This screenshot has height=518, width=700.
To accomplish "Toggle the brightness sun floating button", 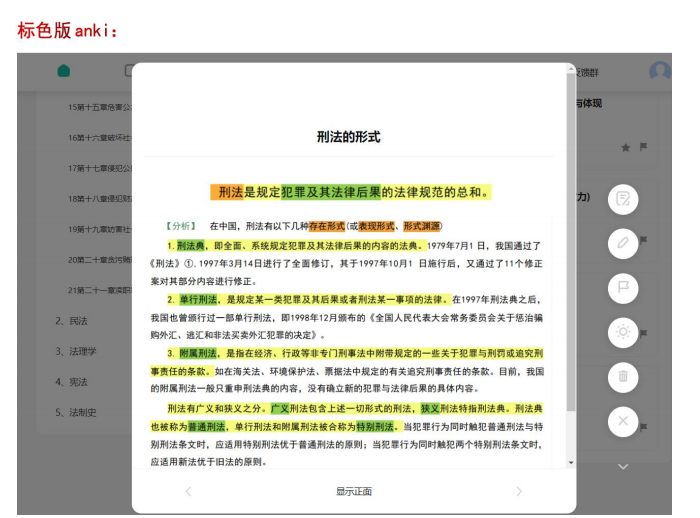I will tap(623, 332).
